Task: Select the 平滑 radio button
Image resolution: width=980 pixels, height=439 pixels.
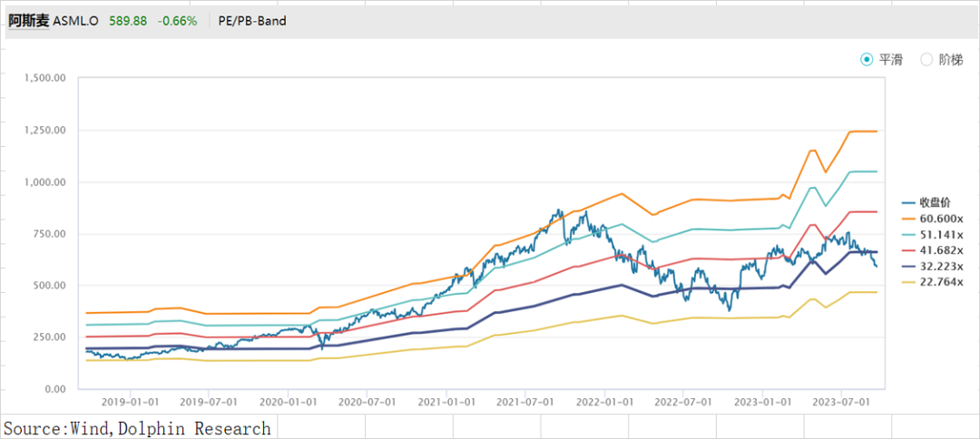Action: pos(867,60)
